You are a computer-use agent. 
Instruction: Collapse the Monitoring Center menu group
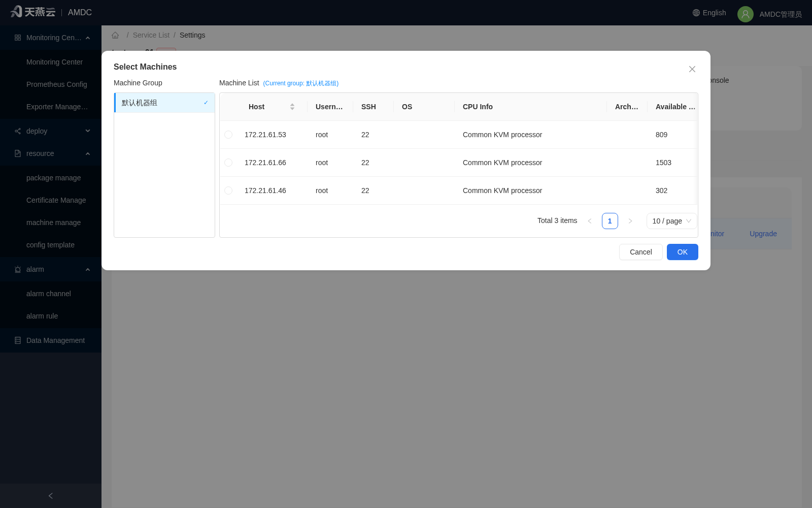click(x=51, y=38)
